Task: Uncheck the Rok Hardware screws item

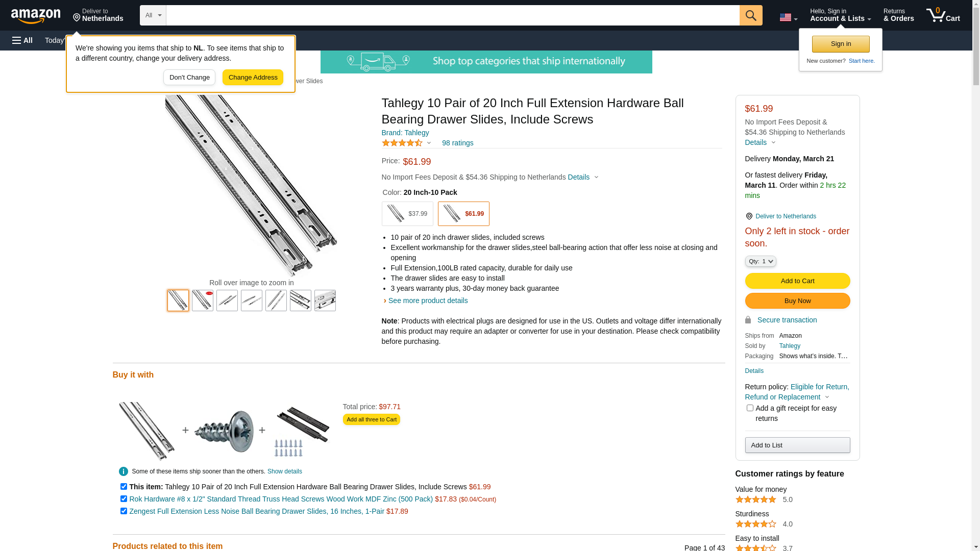Action: (124, 498)
